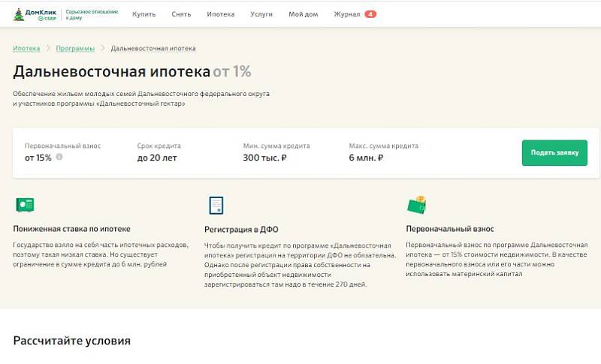Click the red notification badge on Журнал
Viewport: 601px width, 364px height.
click(x=370, y=14)
